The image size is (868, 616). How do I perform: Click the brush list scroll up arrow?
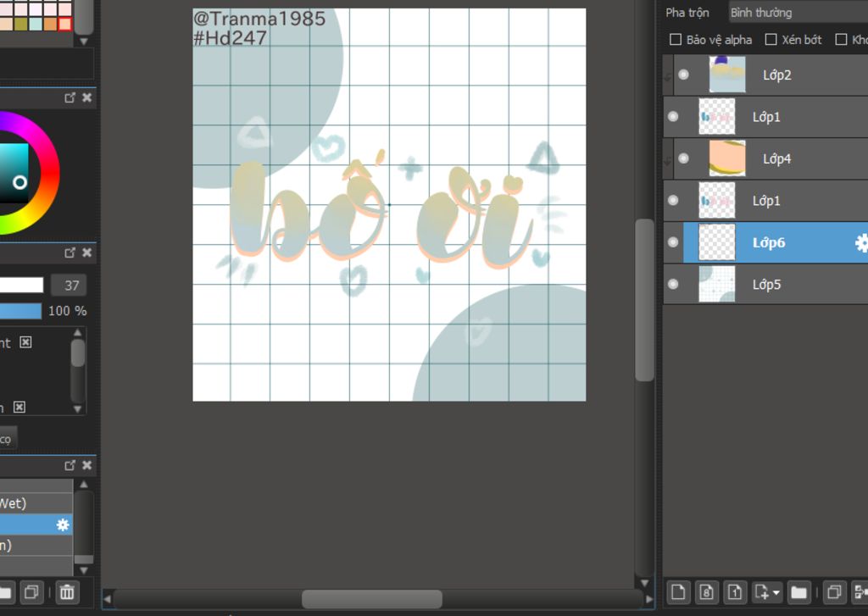[x=84, y=485]
